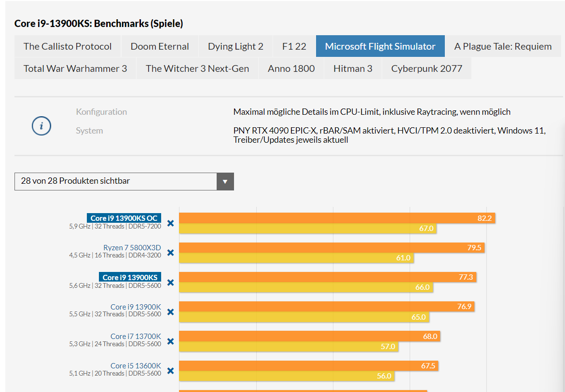Remove Core i9 13900KS row via X icon

171,283
